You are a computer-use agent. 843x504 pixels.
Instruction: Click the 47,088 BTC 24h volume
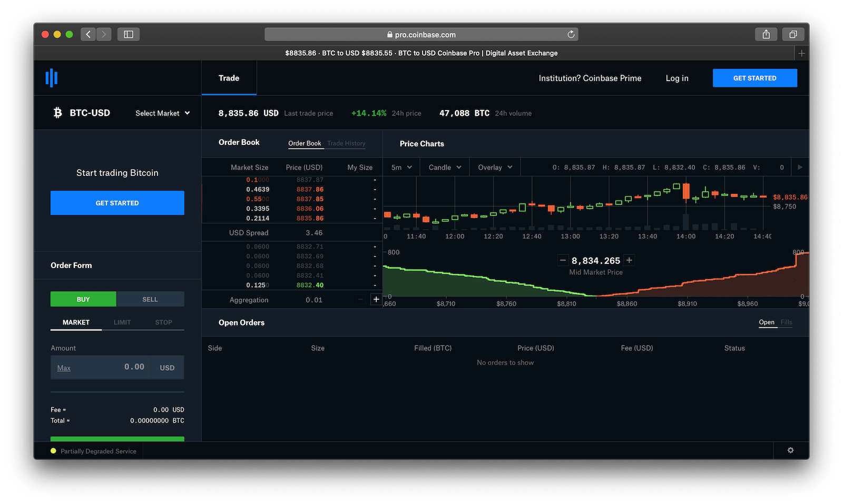pyautogui.click(x=464, y=113)
